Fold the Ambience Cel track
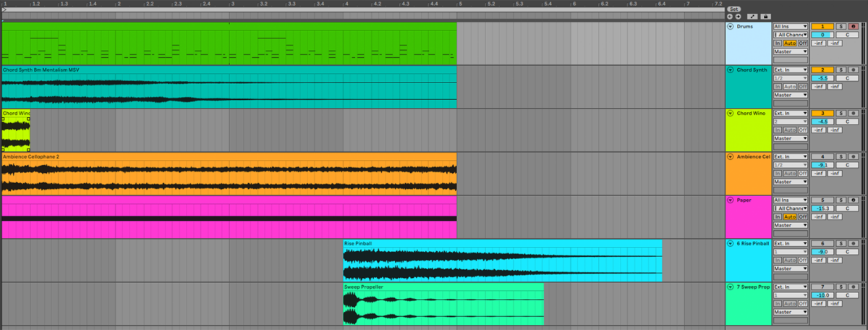868x330 pixels. point(730,156)
